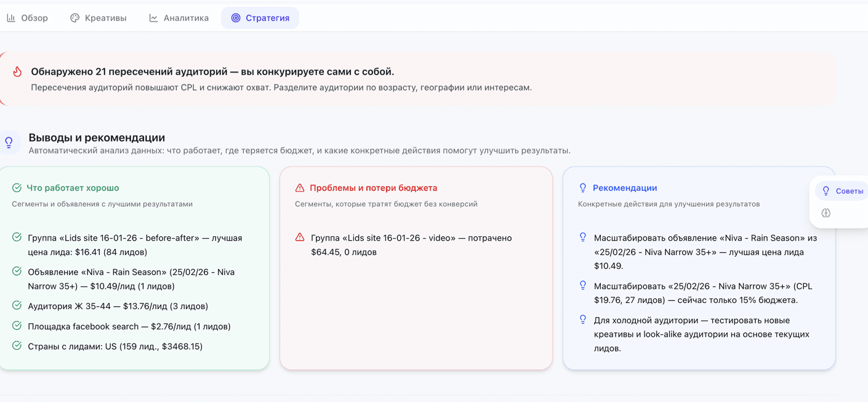
Task: Click the bullseye icon on the «Стратегия» tab
Action: pyautogui.click(x=236, y=18)
